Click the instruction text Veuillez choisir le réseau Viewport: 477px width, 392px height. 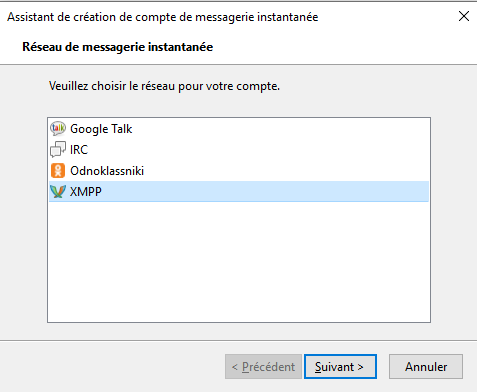click(x=164, y=86)
